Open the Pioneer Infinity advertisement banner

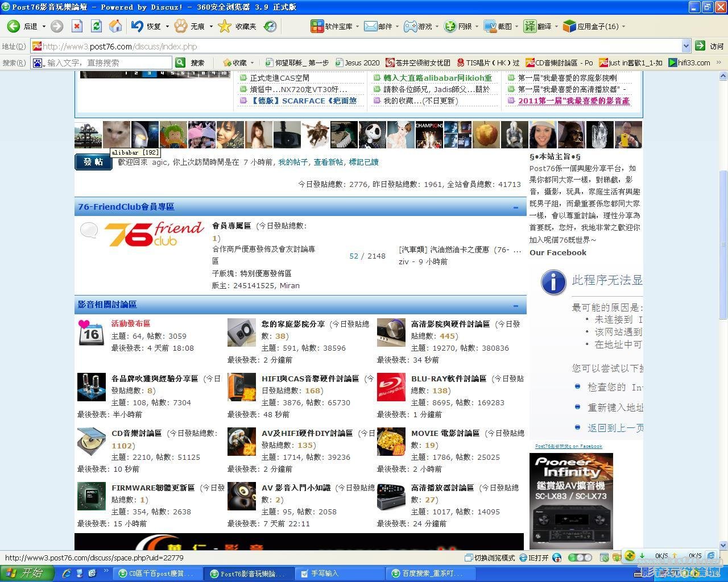point(571,501)
